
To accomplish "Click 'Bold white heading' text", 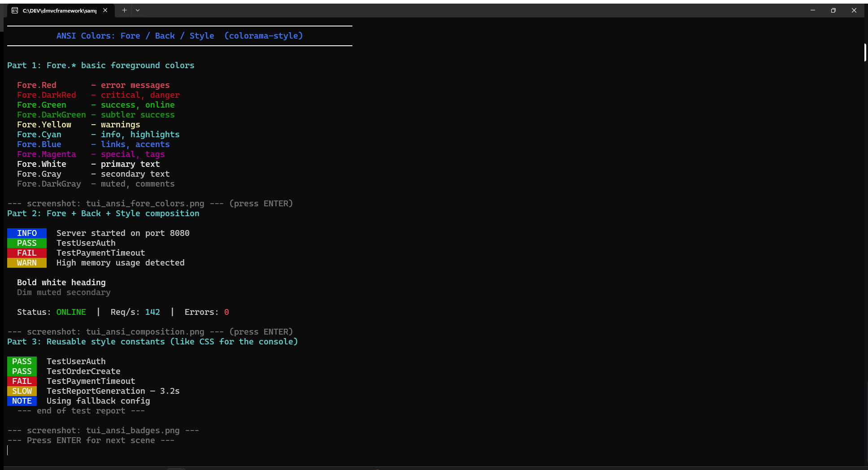I will (61, 283).
